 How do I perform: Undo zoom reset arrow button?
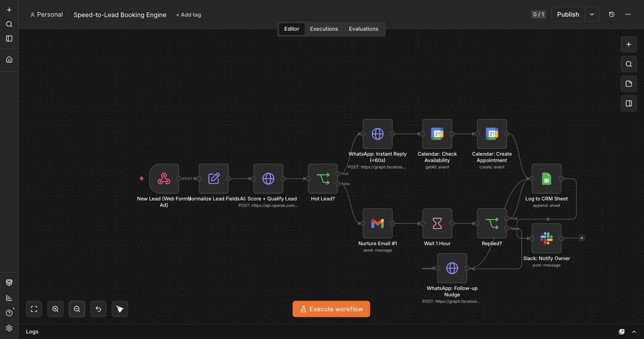tap(98, 309)
